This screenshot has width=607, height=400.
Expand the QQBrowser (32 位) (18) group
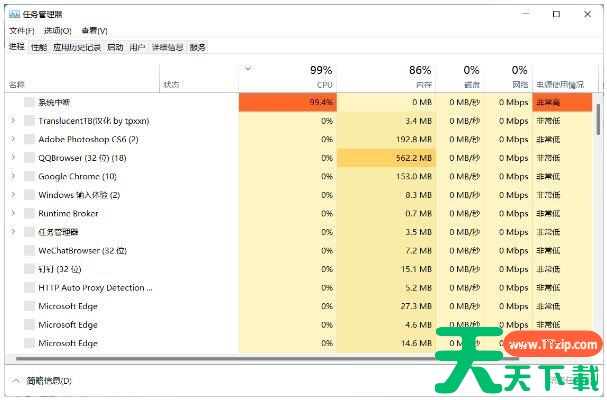pos(13,158)
